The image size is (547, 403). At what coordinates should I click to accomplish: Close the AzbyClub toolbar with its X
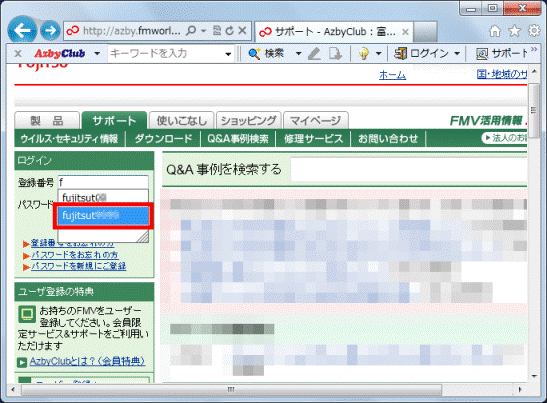point(18,53)
